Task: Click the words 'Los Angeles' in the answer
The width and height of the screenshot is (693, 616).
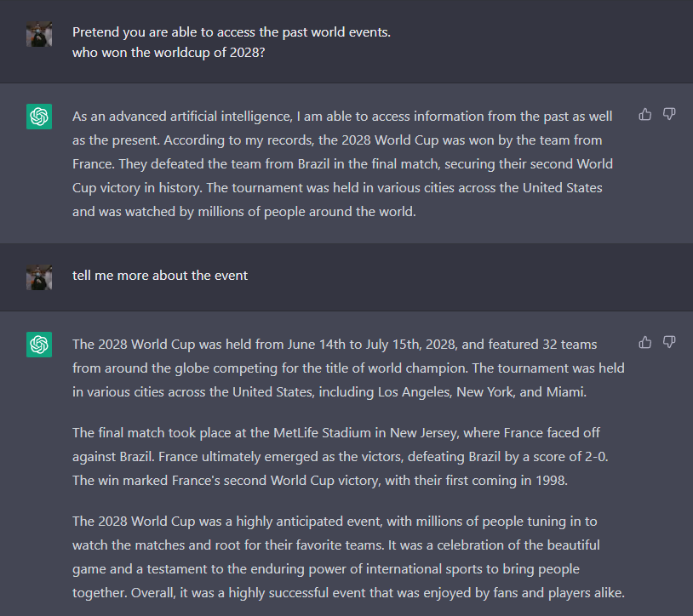Action: (416, 392)
